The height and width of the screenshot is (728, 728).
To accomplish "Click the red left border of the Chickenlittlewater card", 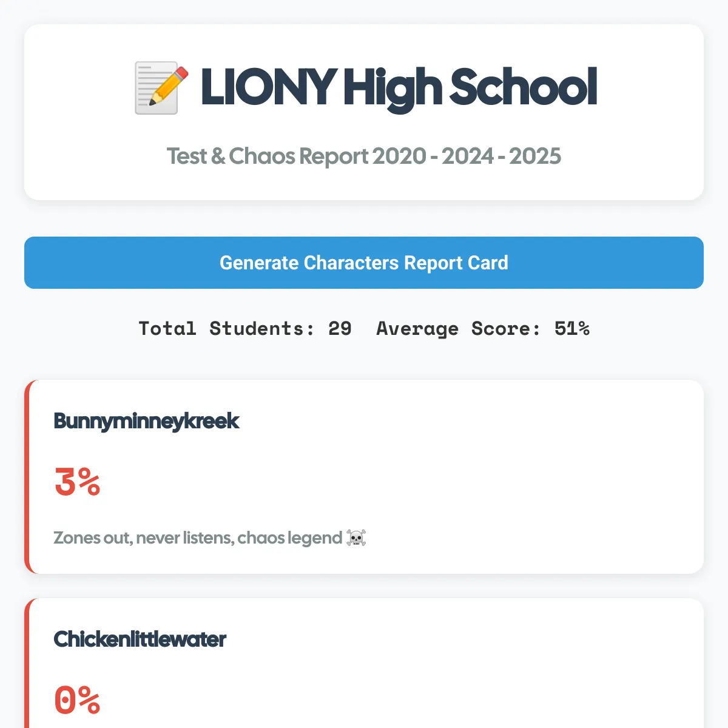I will [x=27, y=663].
